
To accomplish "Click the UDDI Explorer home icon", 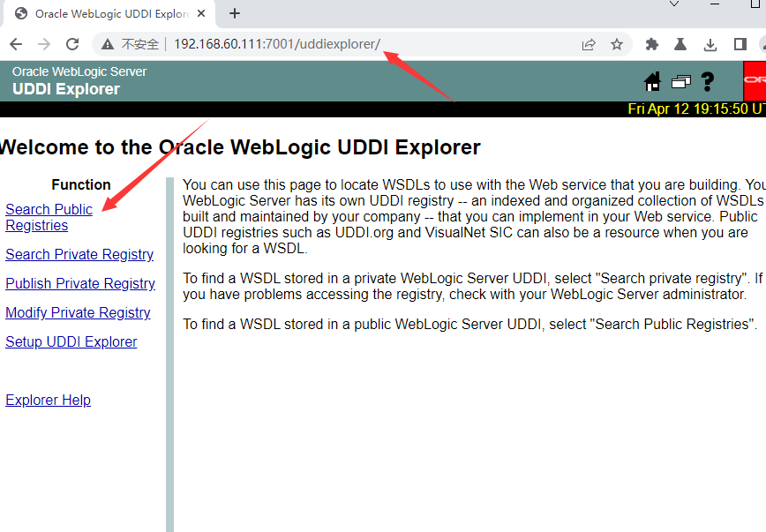I will [653, 81].
